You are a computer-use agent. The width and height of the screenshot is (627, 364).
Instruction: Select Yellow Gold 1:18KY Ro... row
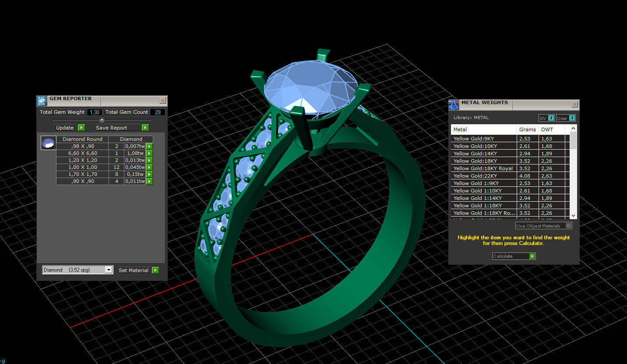[511, 213]
